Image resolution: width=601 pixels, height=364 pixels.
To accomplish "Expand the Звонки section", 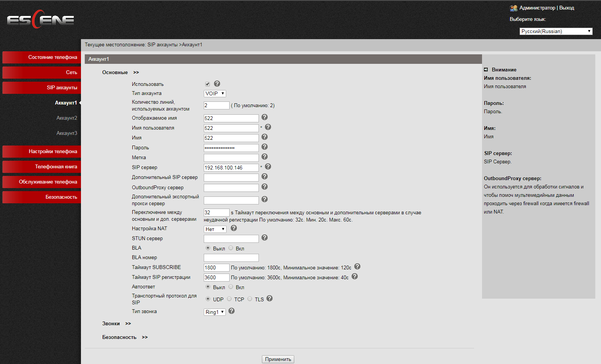I will [116, 323].
